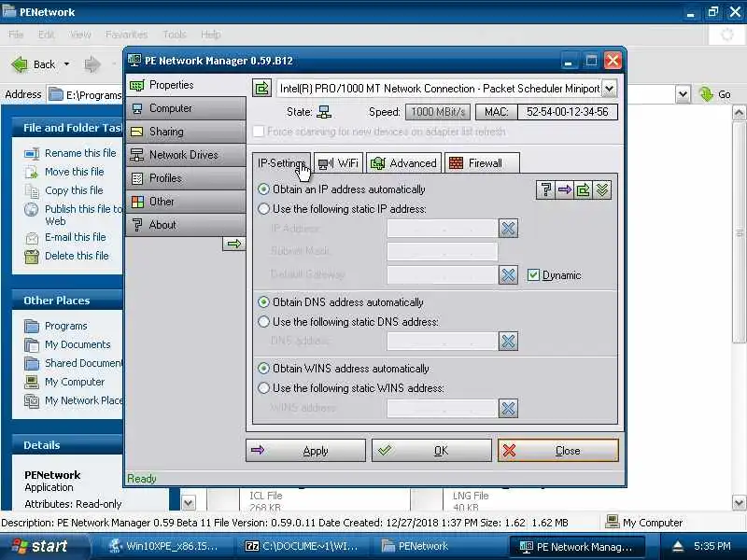Select the IP-Settings tab
This screenshot has width=747, height=560.
pos(282,163)
